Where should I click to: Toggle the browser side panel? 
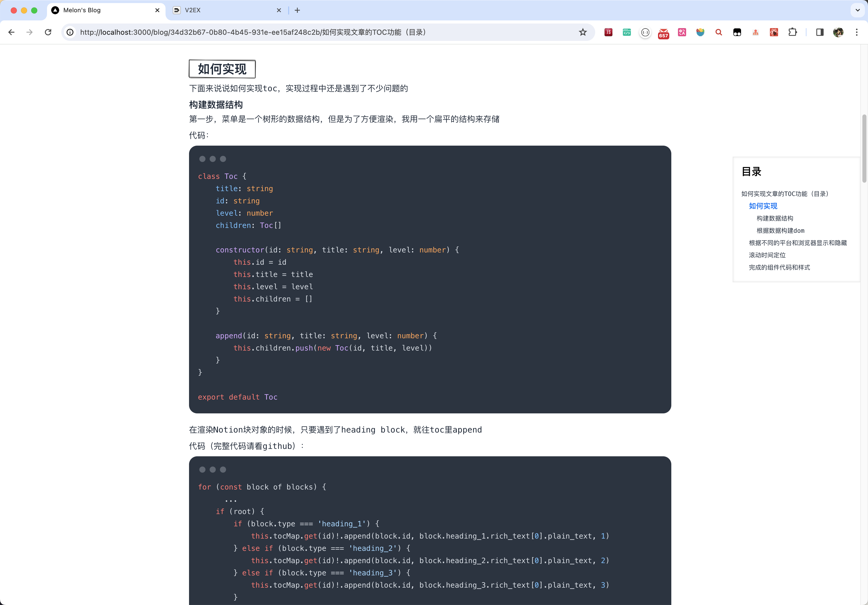[x=820, y=32]
